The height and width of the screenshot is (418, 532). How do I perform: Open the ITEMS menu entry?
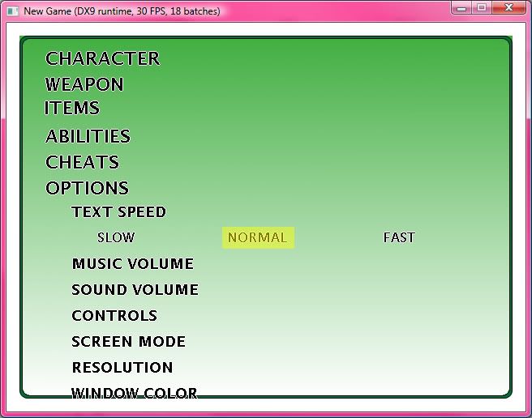(x=72, y=108)
